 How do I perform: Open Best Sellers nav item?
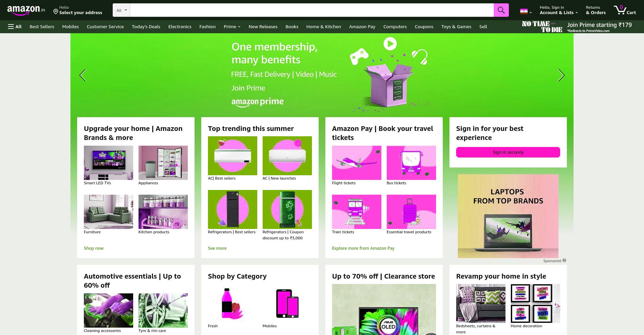point(42,27)
